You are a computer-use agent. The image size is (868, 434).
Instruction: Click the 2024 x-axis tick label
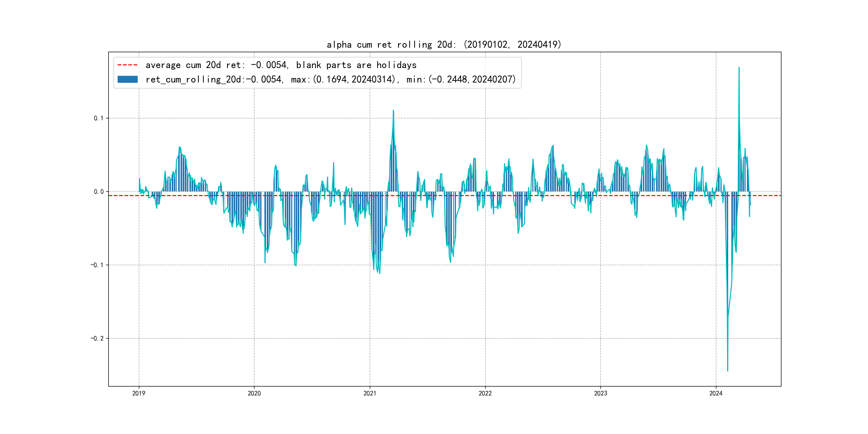coord(716,393)
